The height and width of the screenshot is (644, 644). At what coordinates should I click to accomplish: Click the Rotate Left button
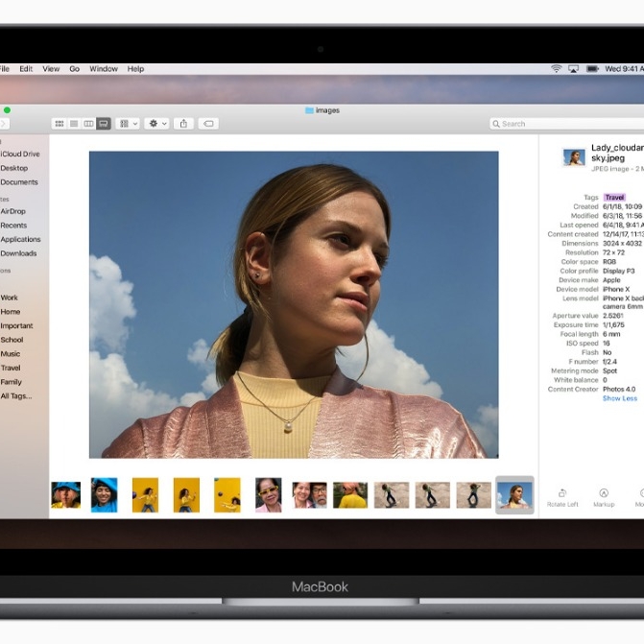tap(562, 498)
